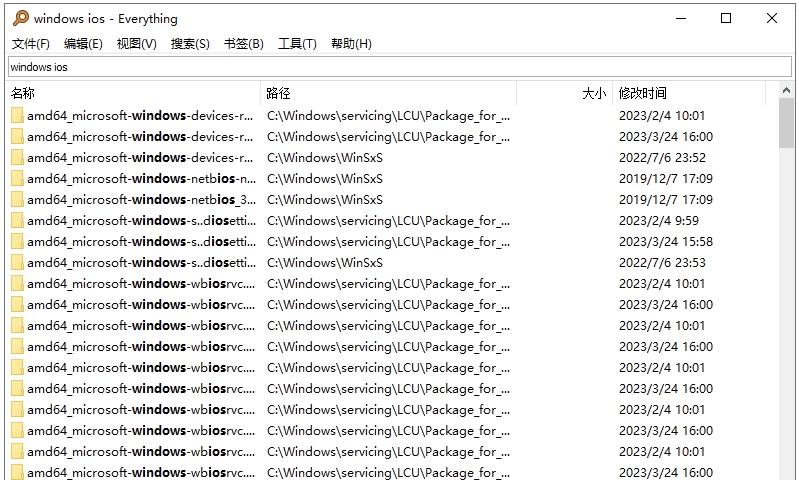Open the 工具(T) menu
This screenshot has width=799, height=480.
pyautogui.click(x=297, y=44)
